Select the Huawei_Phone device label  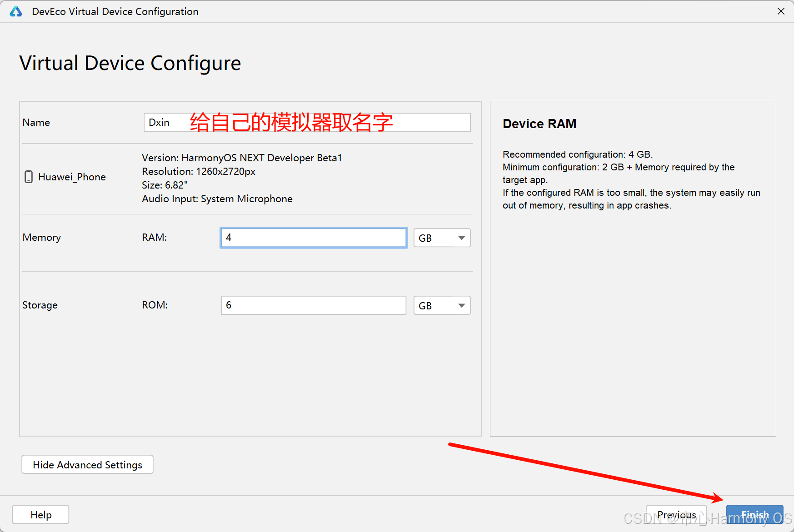[x=72, y=177]
